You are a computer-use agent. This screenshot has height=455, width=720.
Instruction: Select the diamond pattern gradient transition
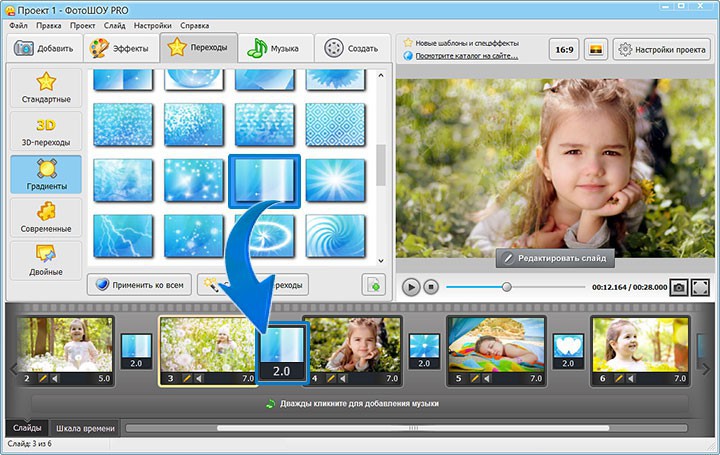(335, 124)
